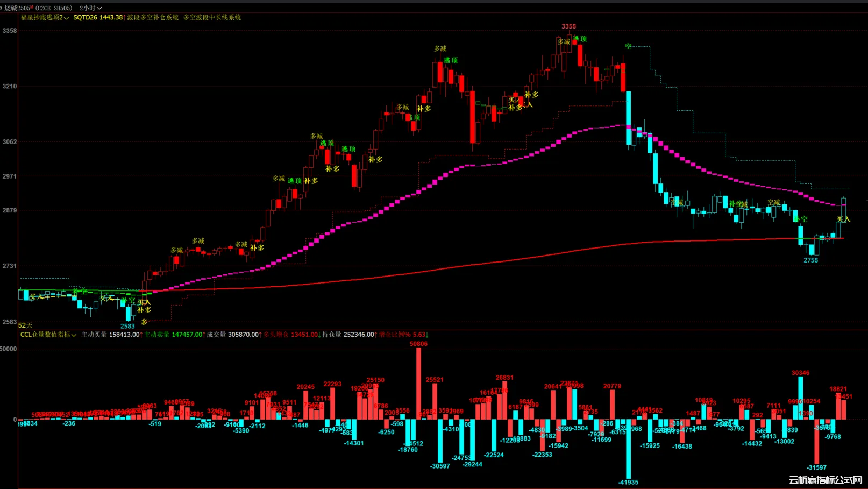Click the 云析赢指标公式网 watermark logo
The width and height of the screenshot is (868, 489).
pos(826,480)
